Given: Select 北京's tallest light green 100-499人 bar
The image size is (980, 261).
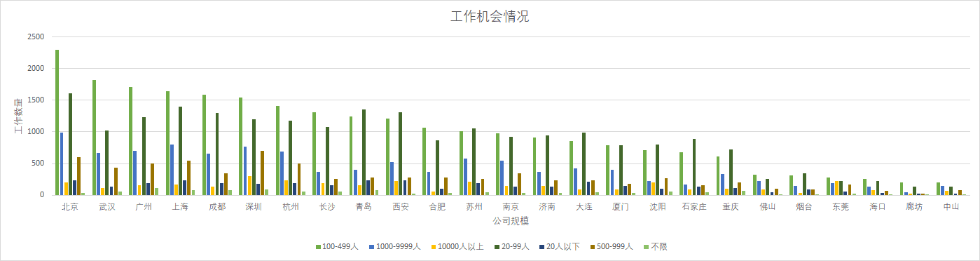Looking at the screenshot, I should [57, 122].
